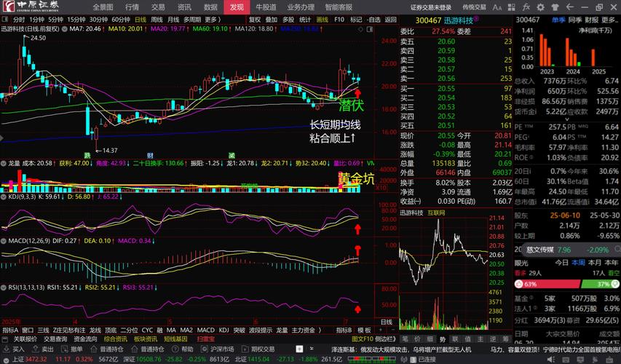Click the white square icon in toolbar
Viewport: 621px width, 364px height.
click(x=299, y=349)
